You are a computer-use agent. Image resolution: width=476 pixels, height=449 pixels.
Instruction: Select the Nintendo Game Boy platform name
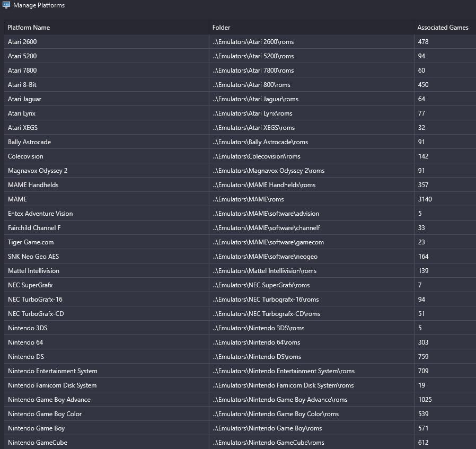pos(37,428)
